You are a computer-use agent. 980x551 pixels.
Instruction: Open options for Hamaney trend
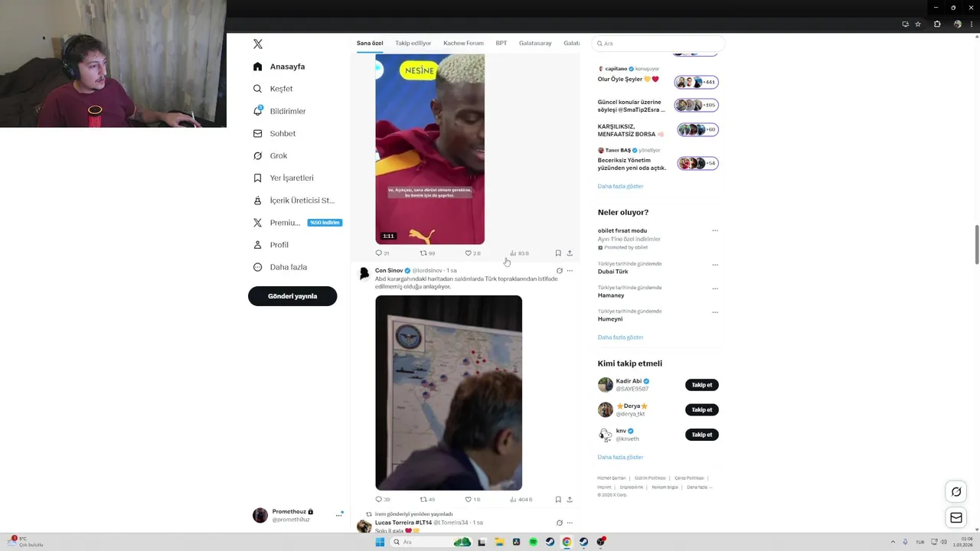point(715,289)
